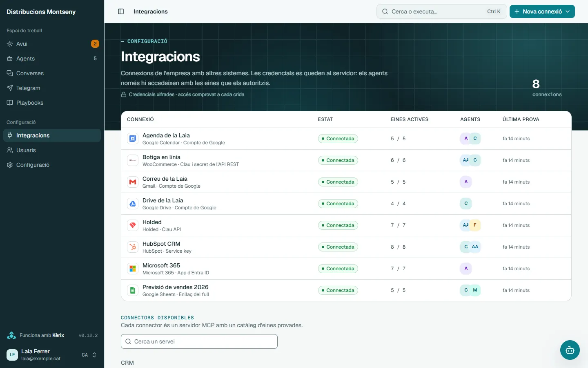
Task: Click agent avatar C in Drive de la Laia row
Action: pyautogui.click(x=466, y=203)
